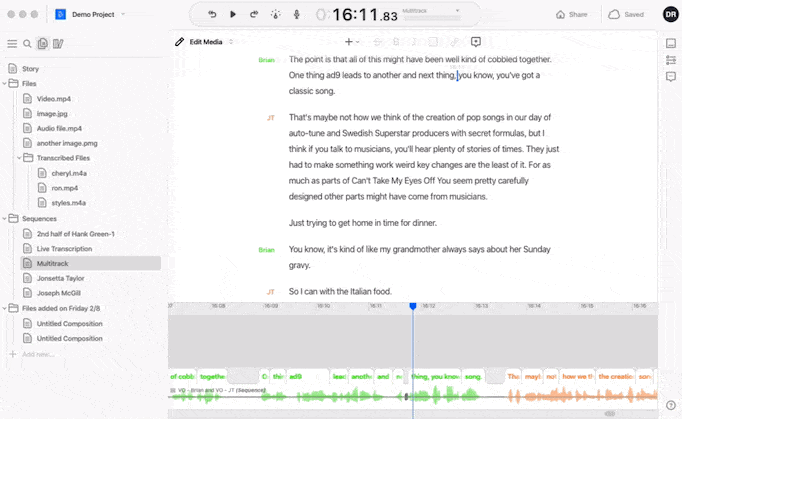Click the first Brian speaker label
The height and width of the screenshot is (491, 800).
(x=266, y=60)
